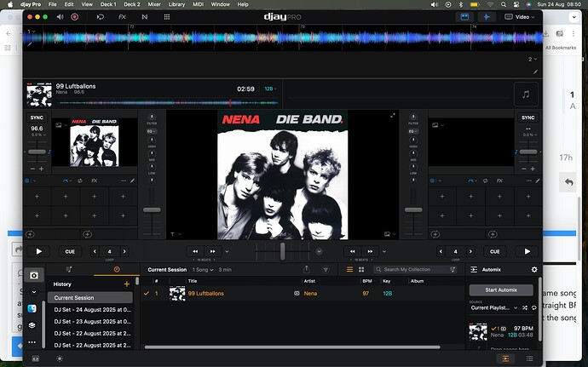Click the three-dots more icon on deck 1 pads
The image size is (588, 367).
[124, 181]
